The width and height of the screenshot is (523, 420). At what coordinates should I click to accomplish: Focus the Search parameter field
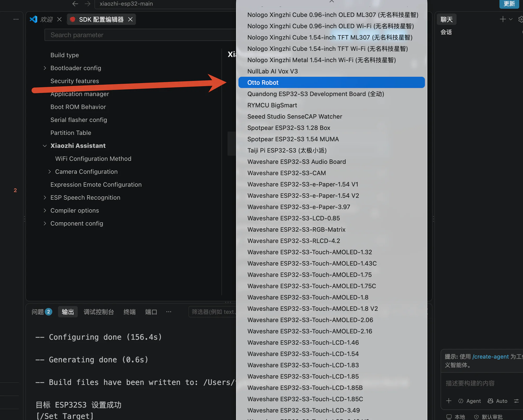140,35
